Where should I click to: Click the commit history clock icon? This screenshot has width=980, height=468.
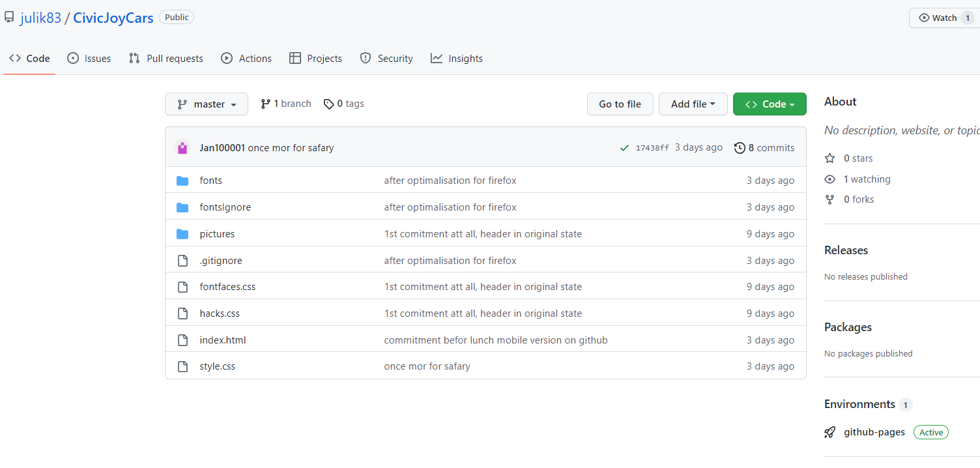tap(740, 147)
